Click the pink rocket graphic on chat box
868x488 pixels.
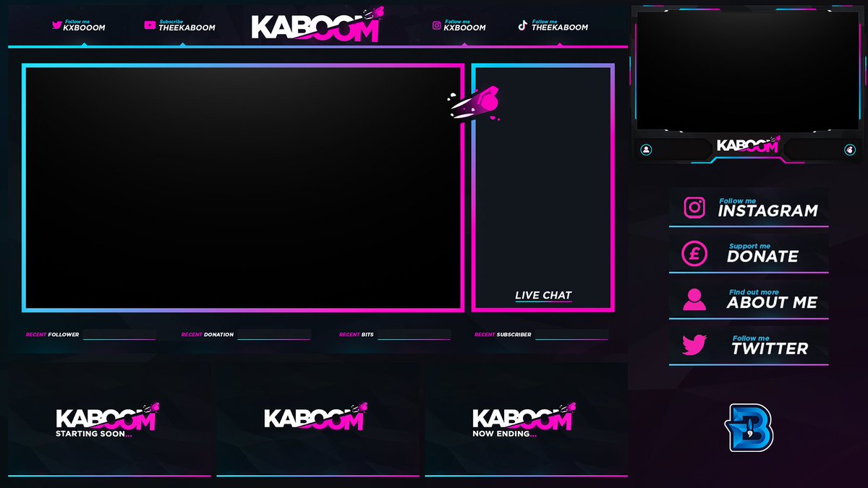(474, 103)
